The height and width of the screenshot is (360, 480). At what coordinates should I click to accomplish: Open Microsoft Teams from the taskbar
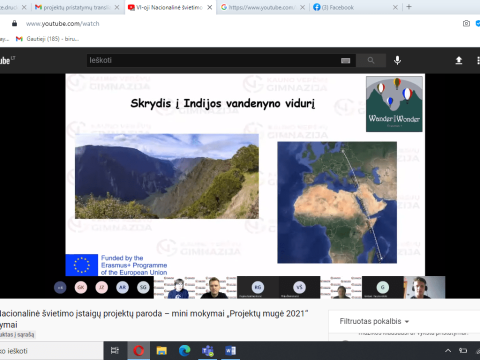[207, 351]
